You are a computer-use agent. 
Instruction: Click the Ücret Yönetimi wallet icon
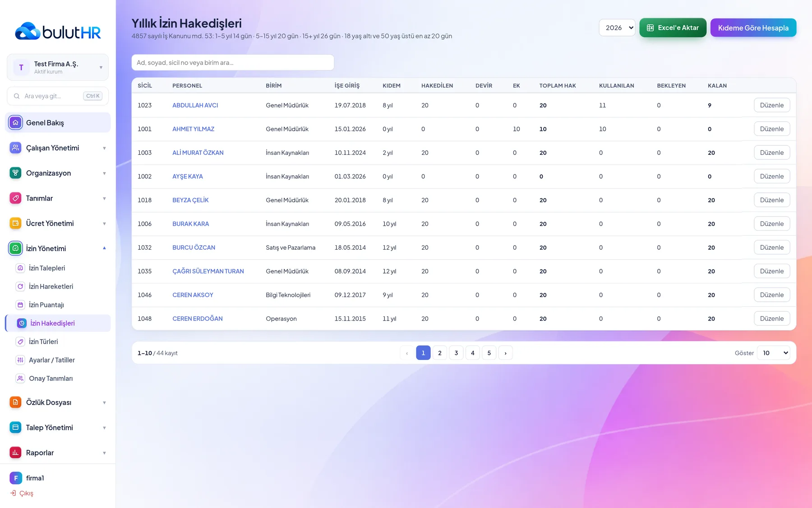(15, 223)
